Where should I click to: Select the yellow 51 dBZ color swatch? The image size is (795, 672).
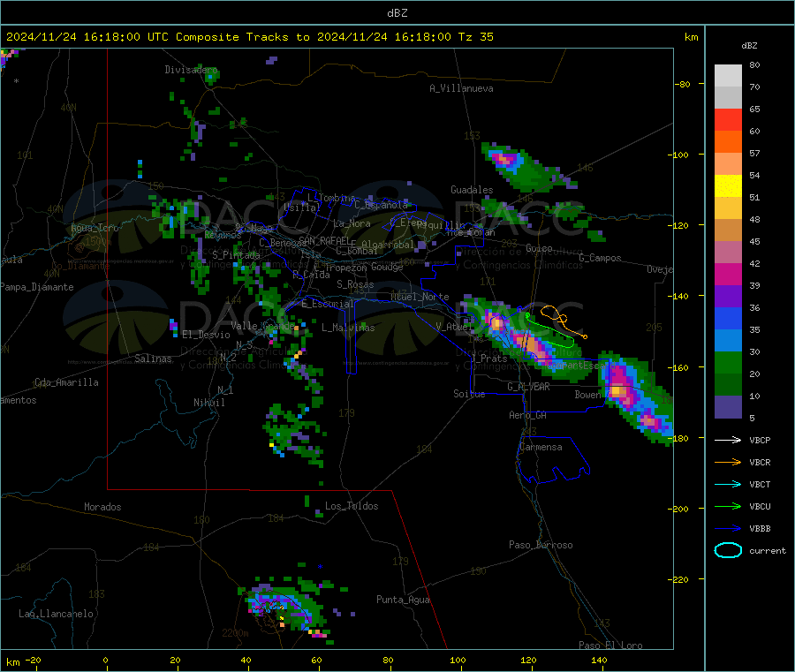tap(728, 186)
